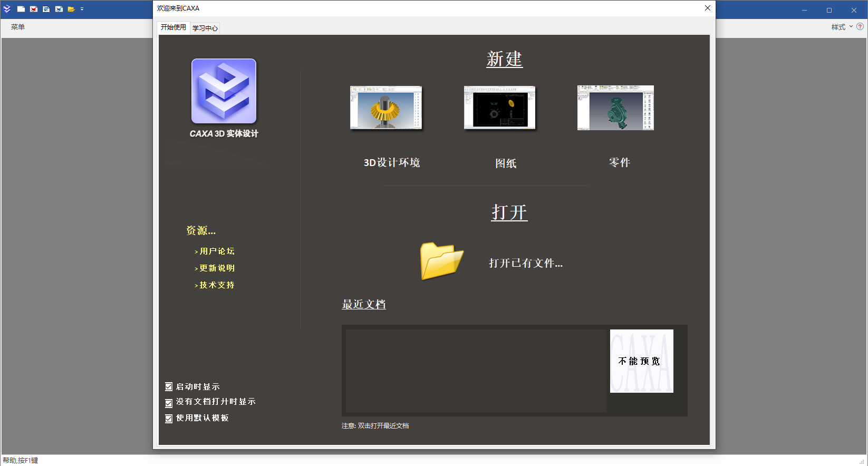Viewport: 868px width, 466px height.
Task: Uncheck the 启动时显示 checkbox
Action: pyautogui.click(x=169, y=387)
